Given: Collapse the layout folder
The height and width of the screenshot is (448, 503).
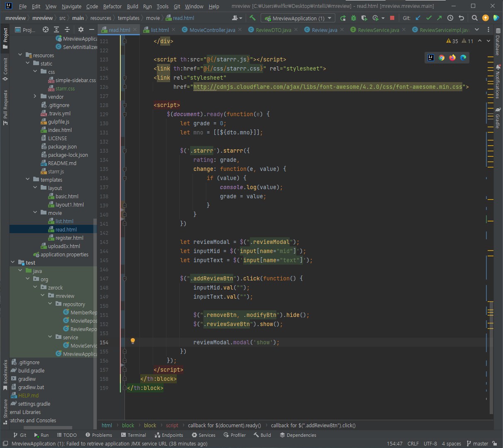Looking at the screenshot, I should (x=35, y=188).
